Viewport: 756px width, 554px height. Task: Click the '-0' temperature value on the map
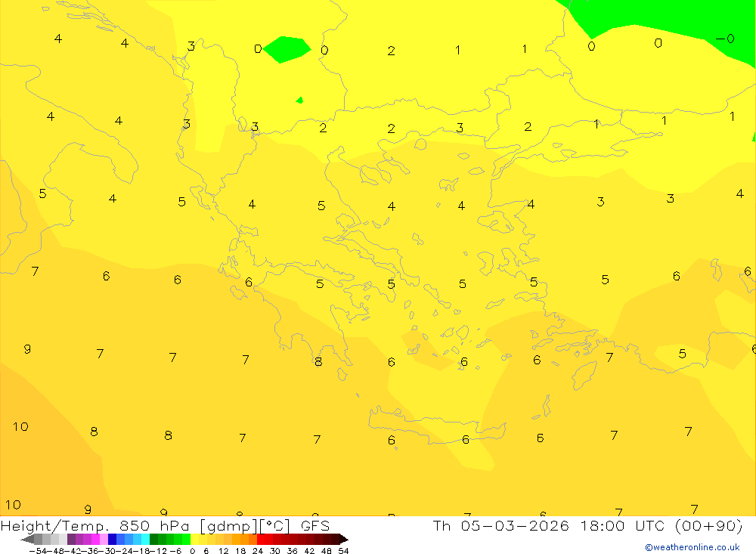pos(725,39)
